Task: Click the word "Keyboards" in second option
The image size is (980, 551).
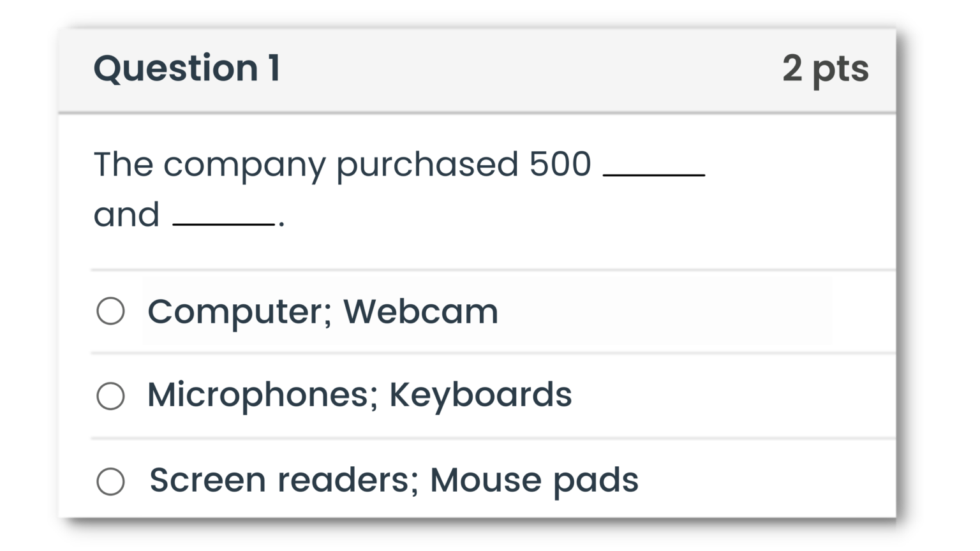Action: point(480,395)
